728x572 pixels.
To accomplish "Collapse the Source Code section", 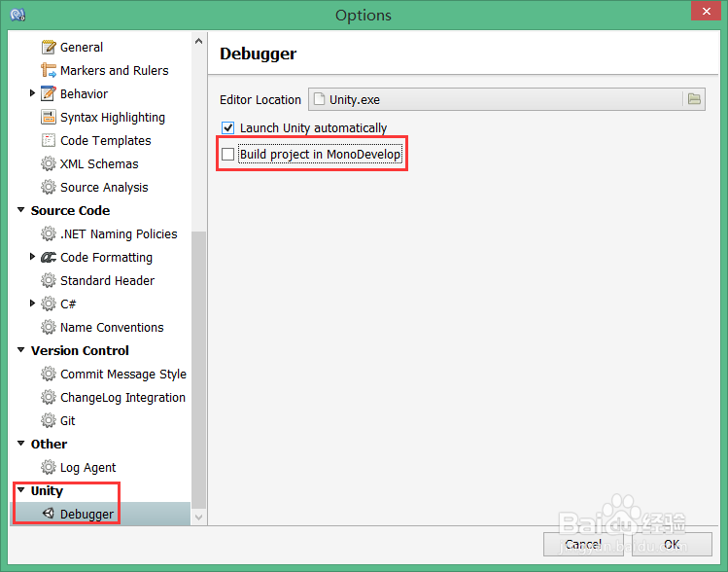I will [x=20, y=210].
